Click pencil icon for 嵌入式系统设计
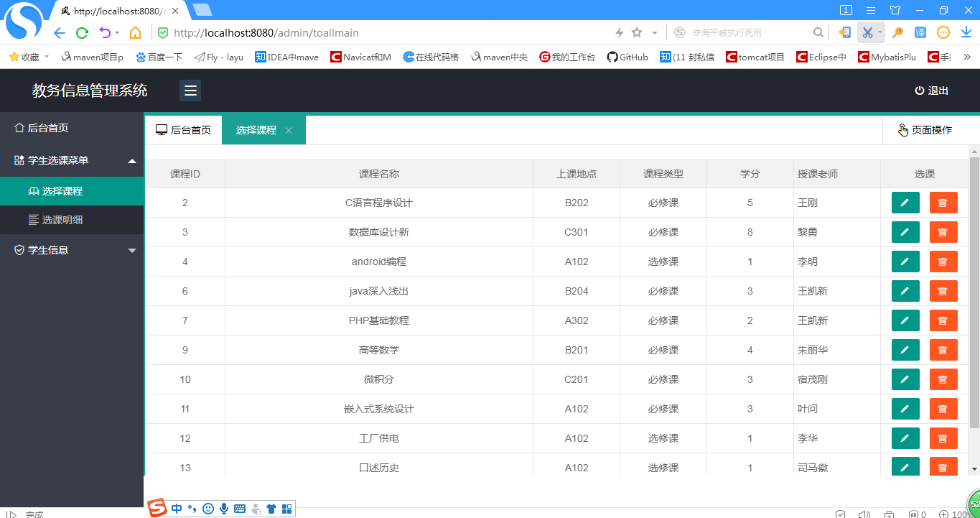The width and height of the screenshot is (980, 518). pyautogui.click(x=905, y=409)
